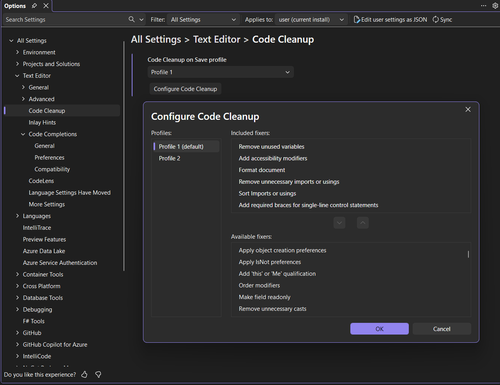Click Cancel in Configure Code Cleanup

click(442, 329)
